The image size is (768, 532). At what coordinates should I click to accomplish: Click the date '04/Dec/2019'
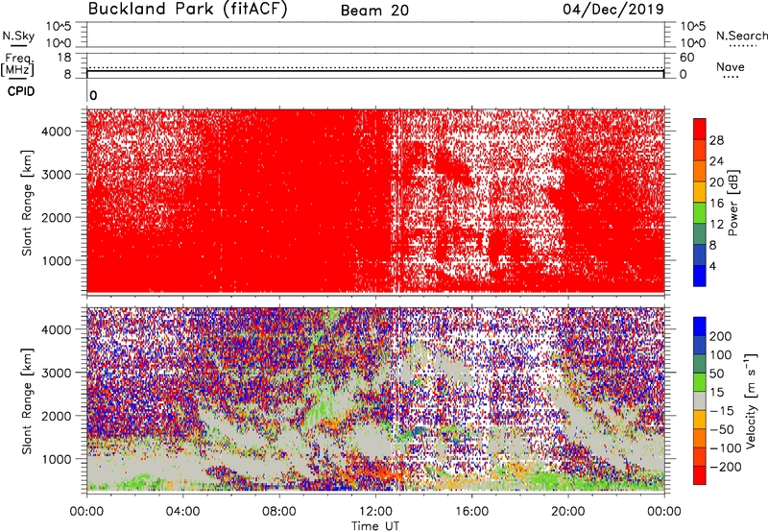613,10
